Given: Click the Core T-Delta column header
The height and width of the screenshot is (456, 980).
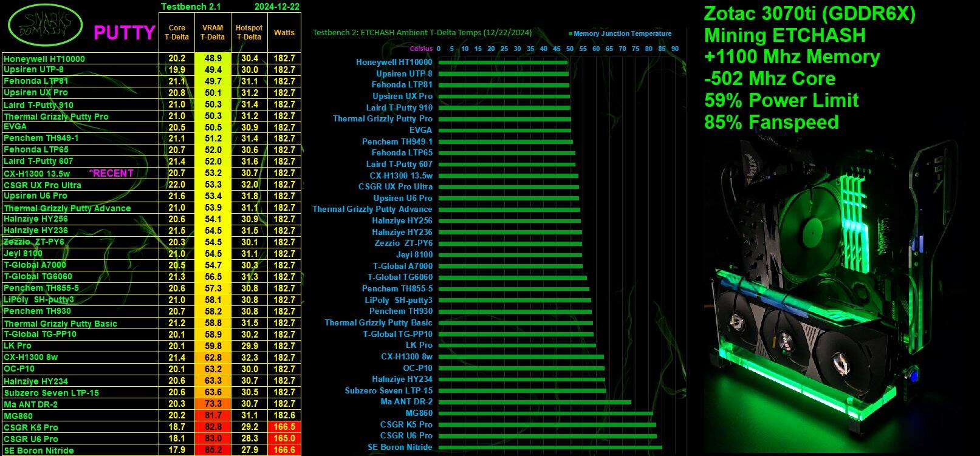Looking at the screenshot, I should (x=177, y=32).
